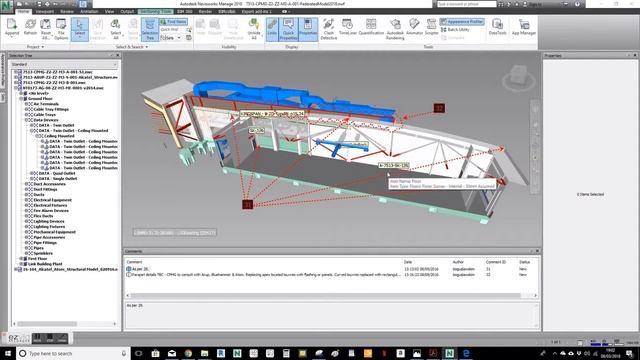Image resolution: width=640 pixels, height=360 pixels.
Task: Select Sprinklers in the tree
Action: 43,253
